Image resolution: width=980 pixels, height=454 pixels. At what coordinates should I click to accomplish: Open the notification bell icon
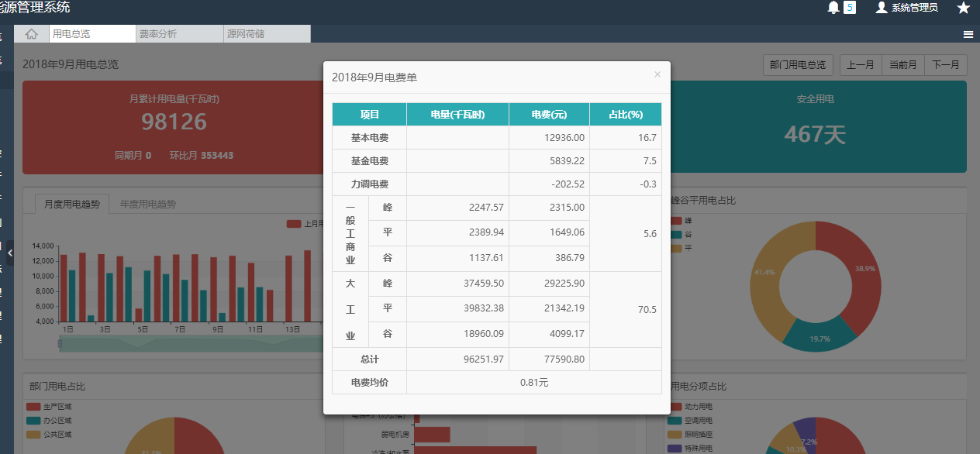(x=833, y=8)
